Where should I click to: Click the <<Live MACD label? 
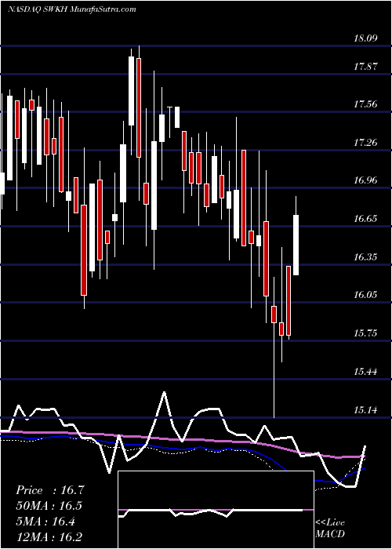coord(330,529)
